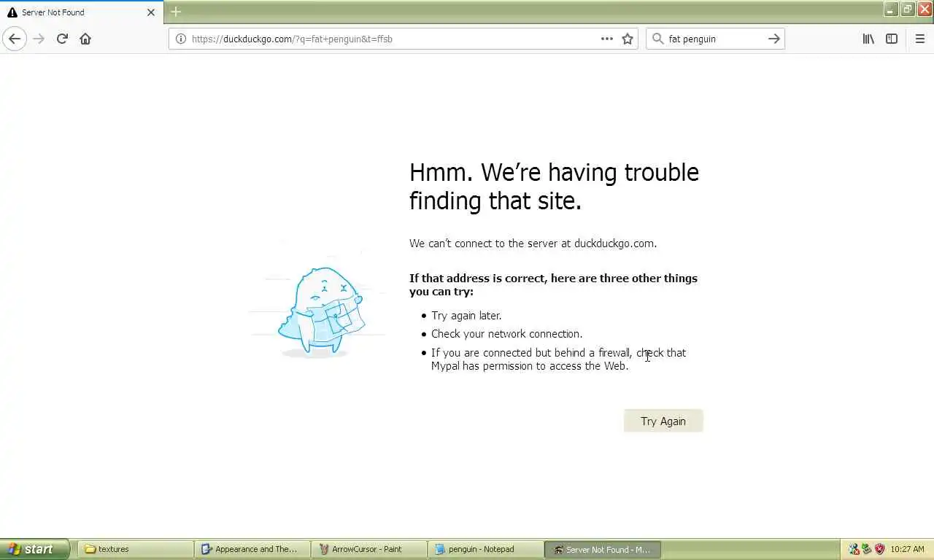Screen dimensions: 934x560
Task: Click the second green tray icon
Action: tap(866, 549)
